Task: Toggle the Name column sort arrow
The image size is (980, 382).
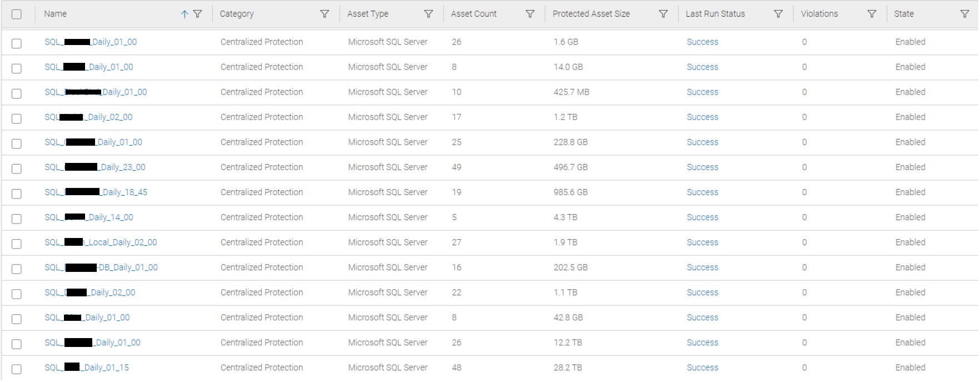Action: coord(185,14)
